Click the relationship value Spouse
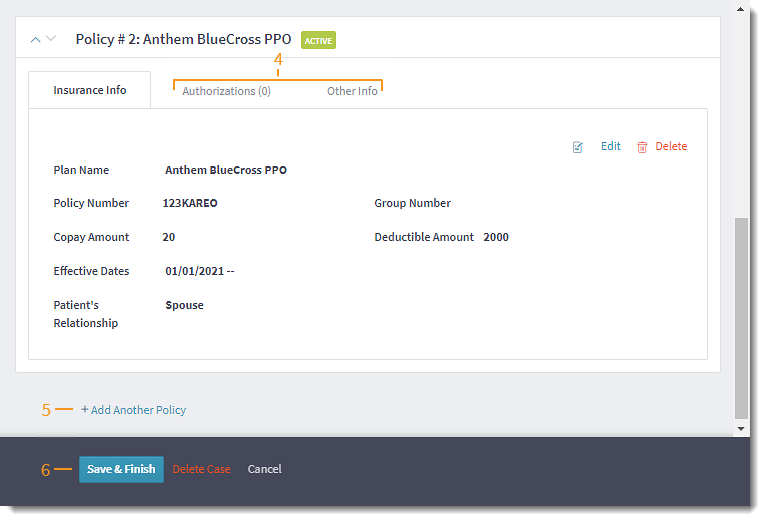 [x=184, y=305]
